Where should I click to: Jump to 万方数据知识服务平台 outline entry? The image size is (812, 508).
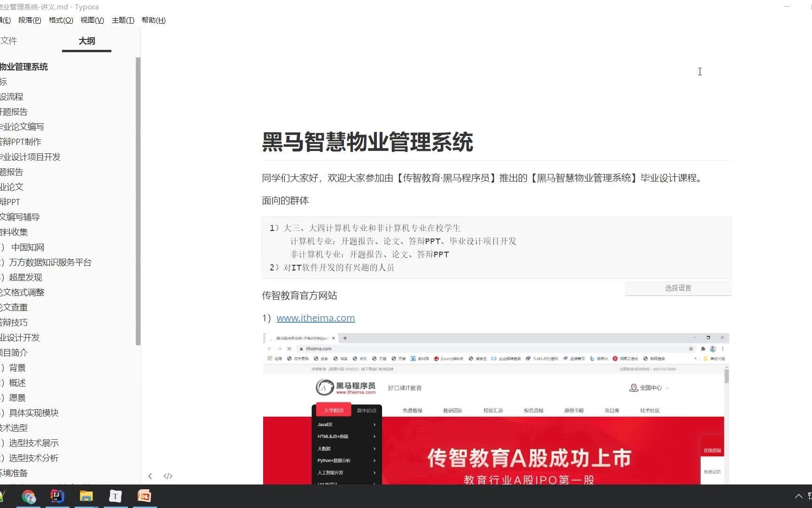pos(50,262)
